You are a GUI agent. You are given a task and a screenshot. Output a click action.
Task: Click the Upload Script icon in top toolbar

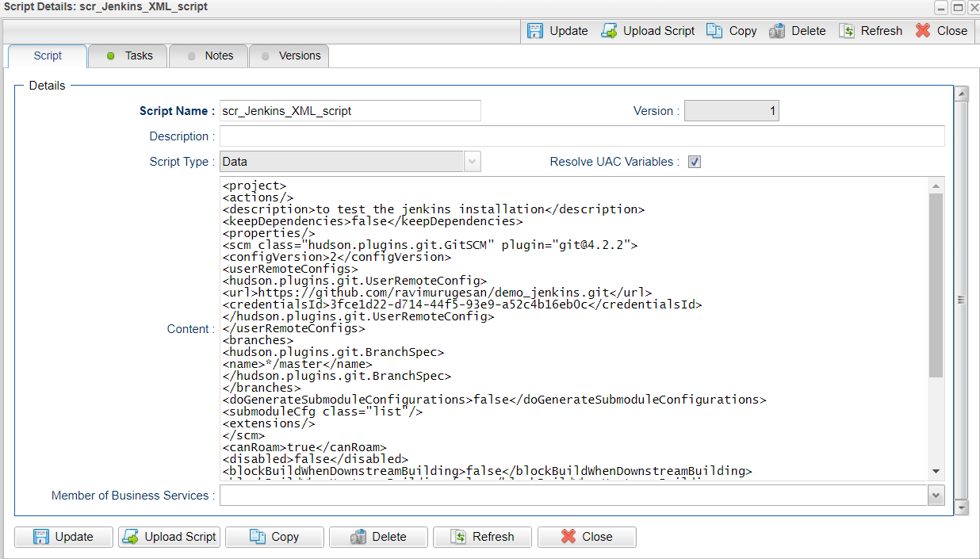(x=609, y=31)
